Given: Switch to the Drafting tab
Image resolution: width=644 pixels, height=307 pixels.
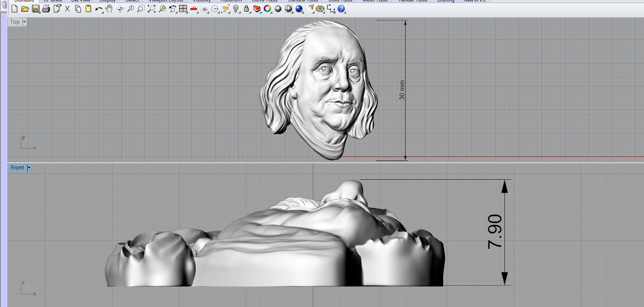Looking at the screenshot, I should (446, 1).
